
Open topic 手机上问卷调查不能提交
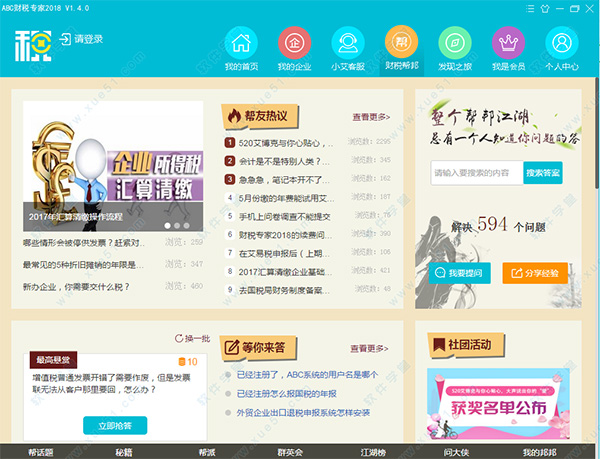[x=284, y=216]
